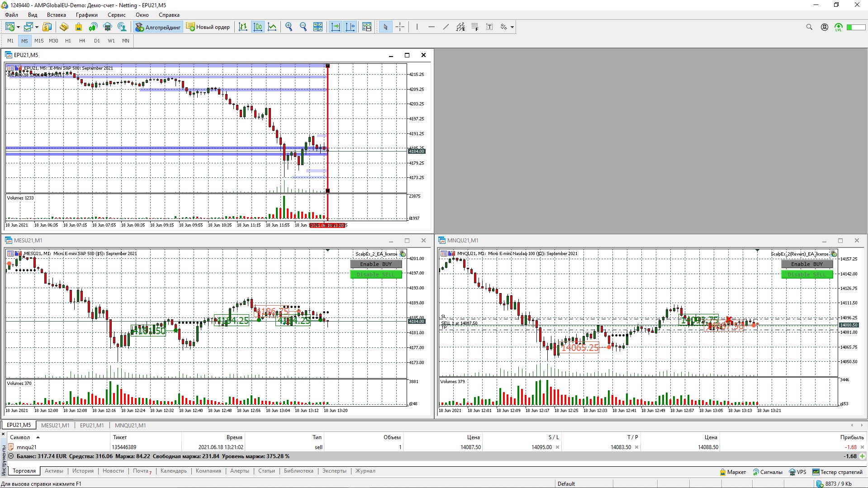
Task: Open the Сервис menu
Action: [x=117, y=15]
